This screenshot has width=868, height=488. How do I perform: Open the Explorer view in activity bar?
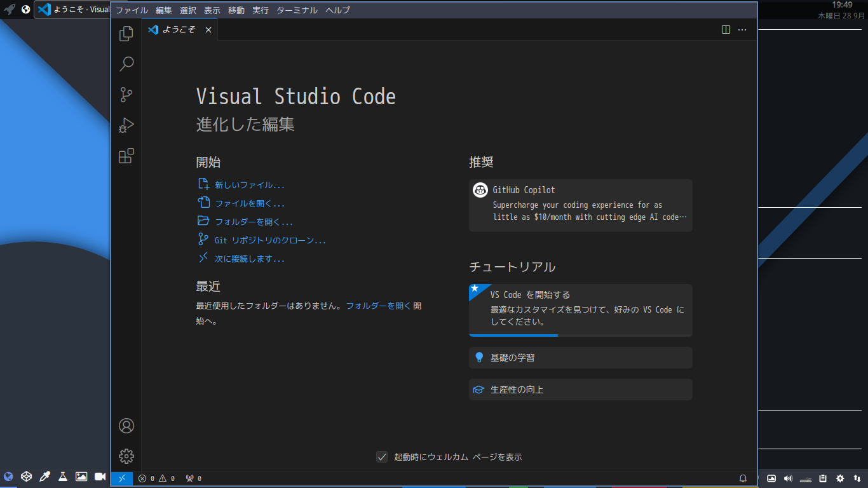(x=126, y=34)
